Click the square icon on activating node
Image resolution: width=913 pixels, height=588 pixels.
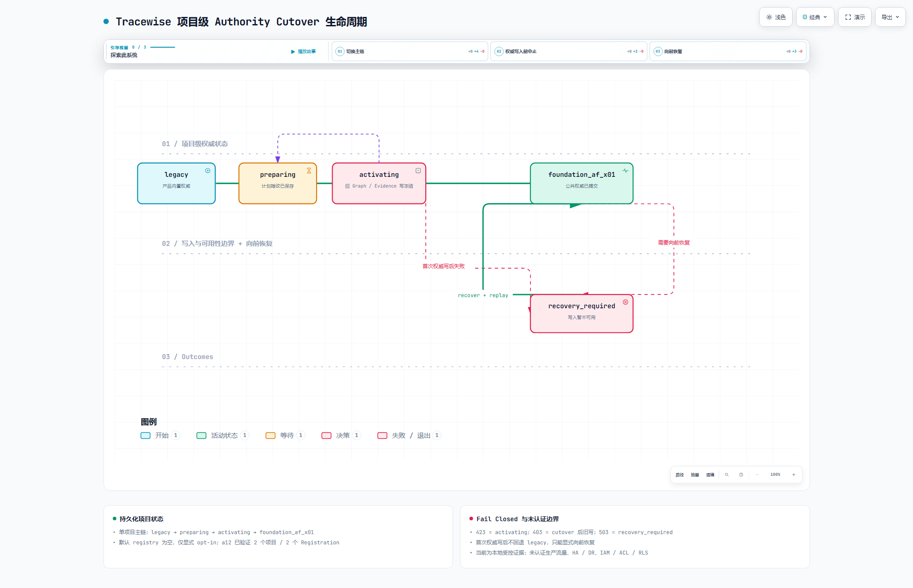pos(418,171)
